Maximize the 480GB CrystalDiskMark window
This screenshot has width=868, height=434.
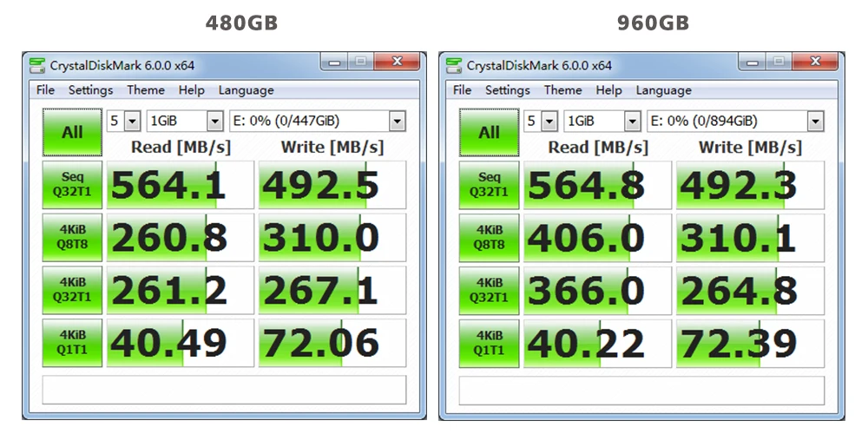coord(360,62)
